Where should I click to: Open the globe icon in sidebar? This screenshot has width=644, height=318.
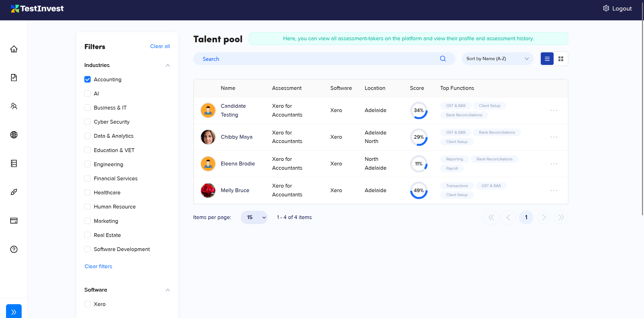14,135
